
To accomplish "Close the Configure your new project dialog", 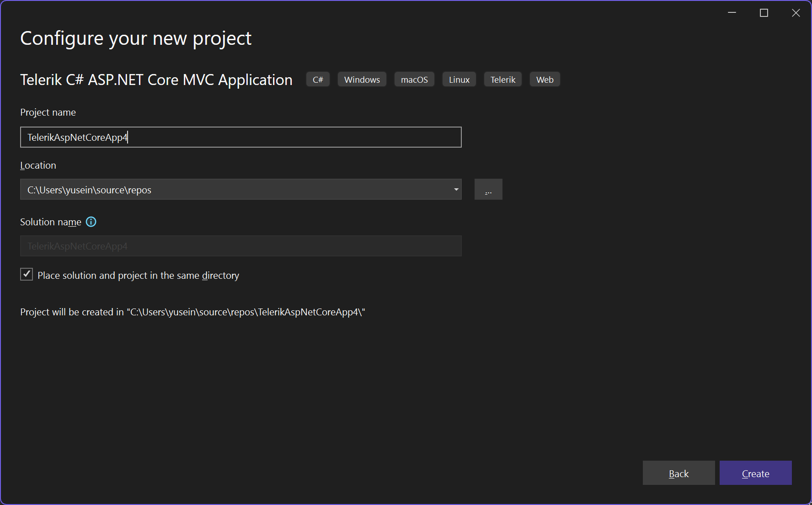I will (x=796, y=13).
